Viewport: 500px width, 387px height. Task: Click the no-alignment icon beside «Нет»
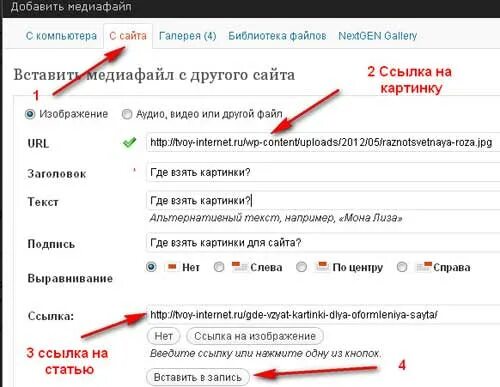172,267
